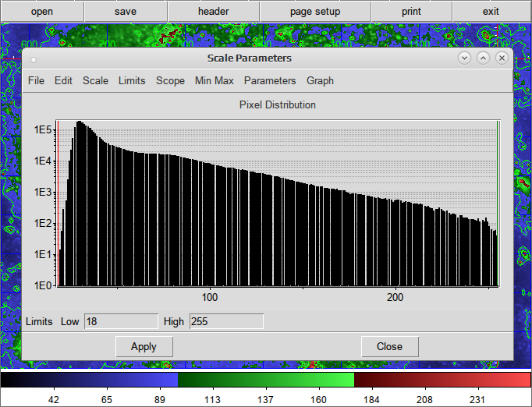
Task: Click the blue segment of the colorbar
Action: (89, 380)
